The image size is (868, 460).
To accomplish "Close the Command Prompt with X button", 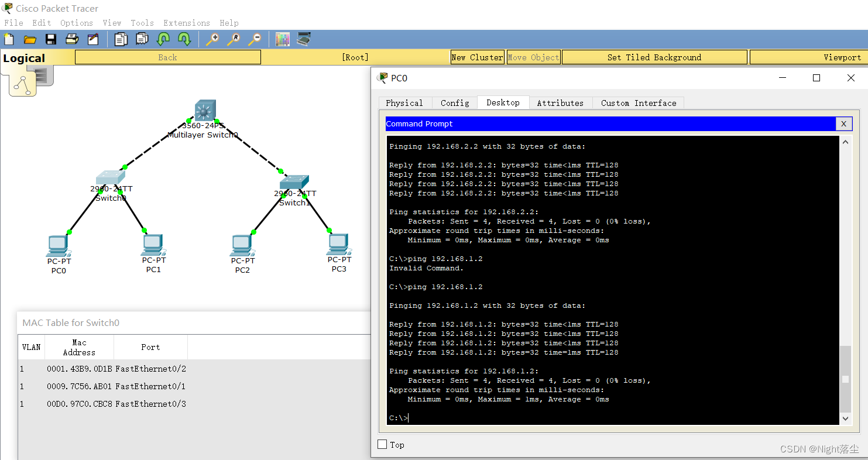I will [x=843, y=123].
